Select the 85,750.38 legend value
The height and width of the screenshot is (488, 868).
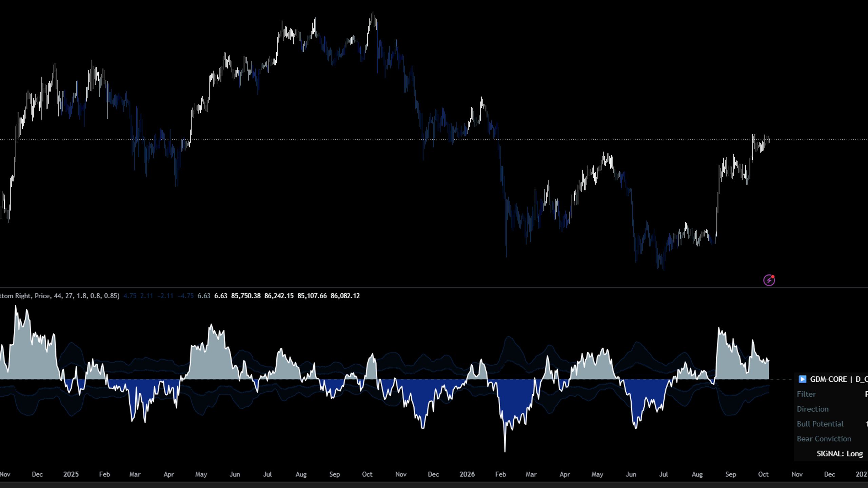[246, 296]
